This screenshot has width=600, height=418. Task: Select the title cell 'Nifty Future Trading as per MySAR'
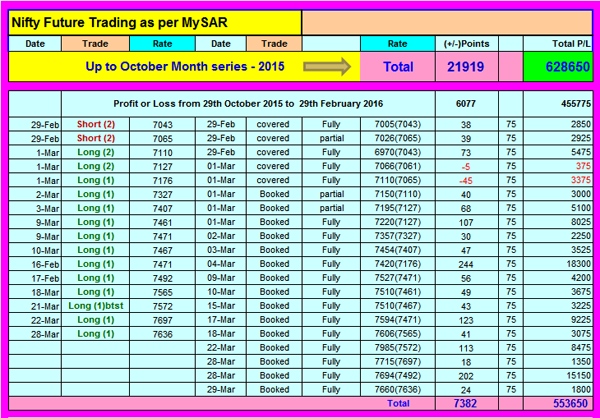(x=155, y=23)
